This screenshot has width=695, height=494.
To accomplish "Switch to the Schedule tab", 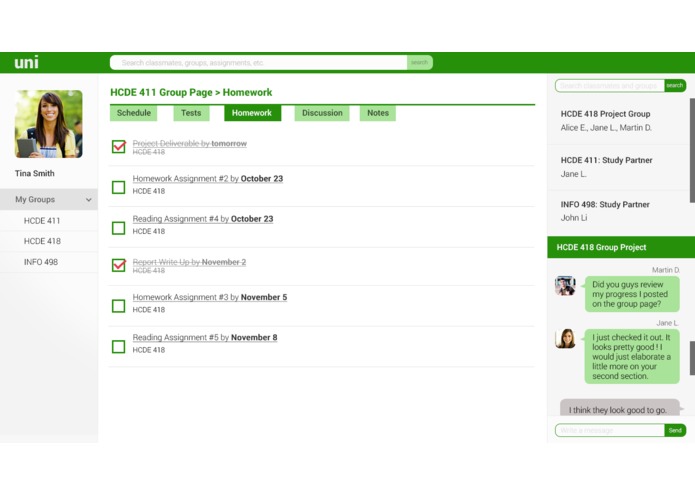I will tap(133, 113).
